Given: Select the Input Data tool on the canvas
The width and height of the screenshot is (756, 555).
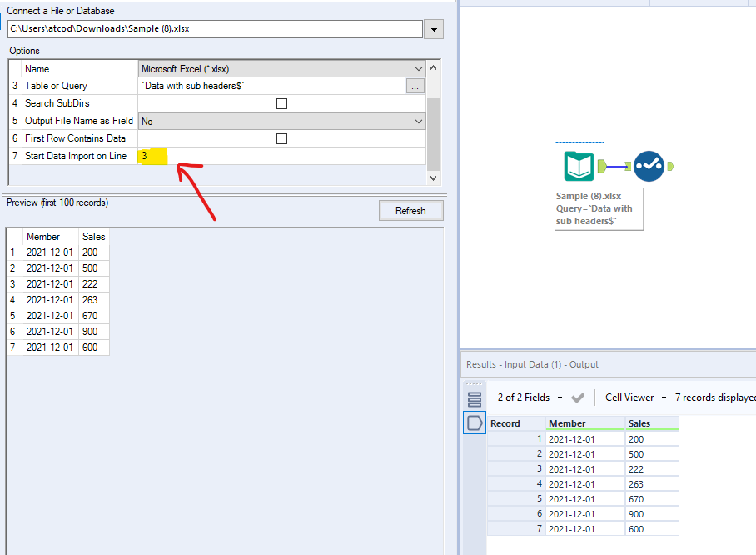Looking at the screenshot, I should tap(579, 166).
